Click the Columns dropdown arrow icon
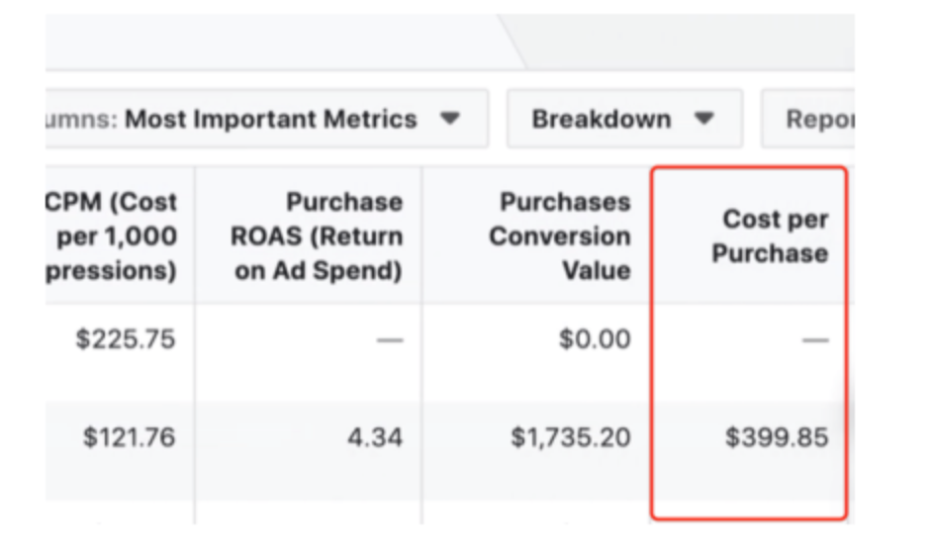This screenshot has width=934, height=560. tap(450, 119)
